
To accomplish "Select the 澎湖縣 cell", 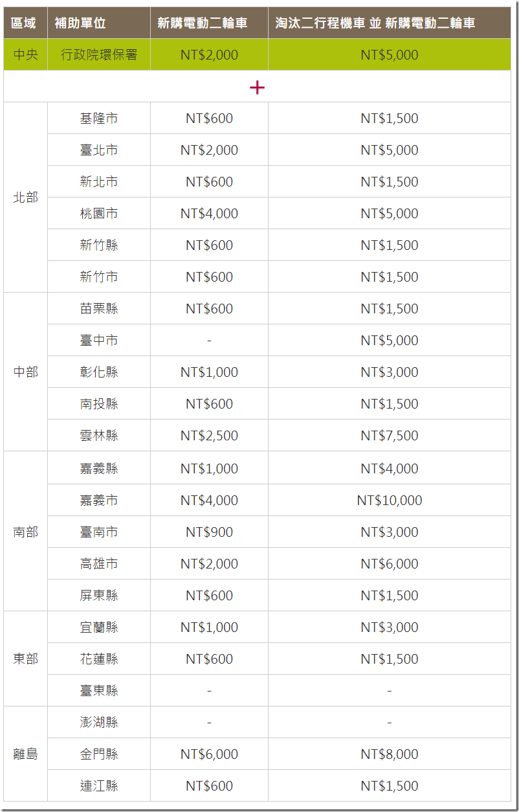I will (x=99, y=723).
